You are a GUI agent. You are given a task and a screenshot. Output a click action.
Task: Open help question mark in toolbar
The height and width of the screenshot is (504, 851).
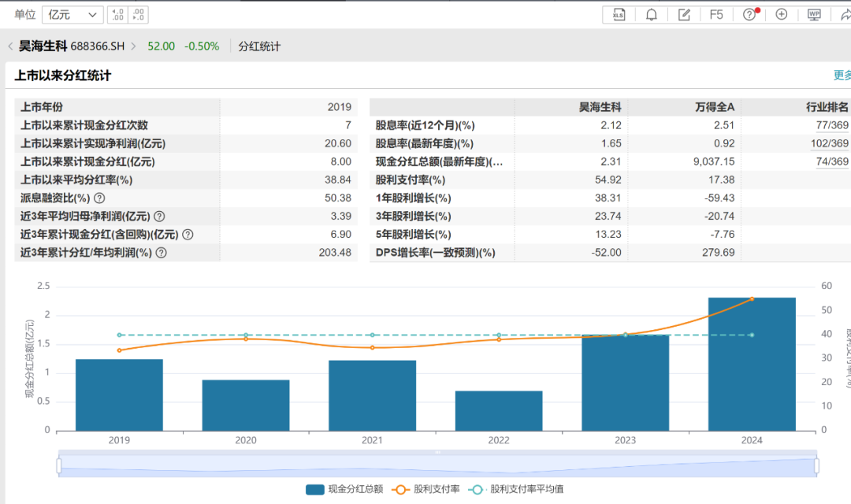point(749,14)
